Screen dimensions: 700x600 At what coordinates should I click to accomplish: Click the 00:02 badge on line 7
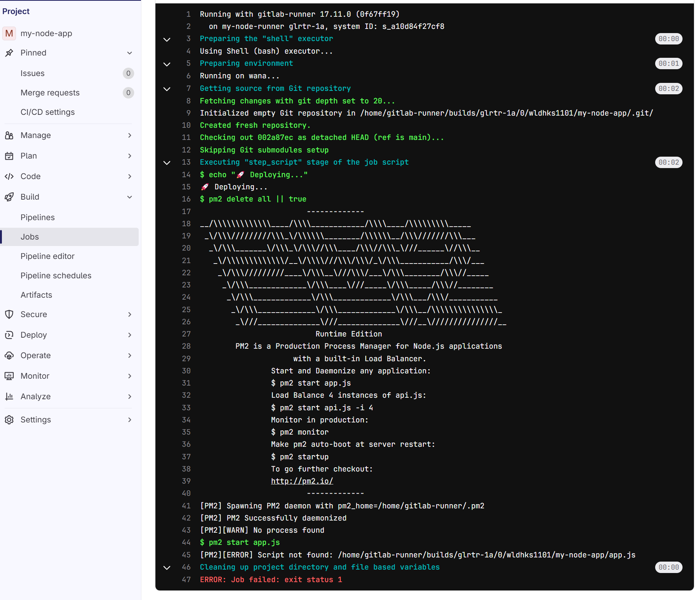669,89
